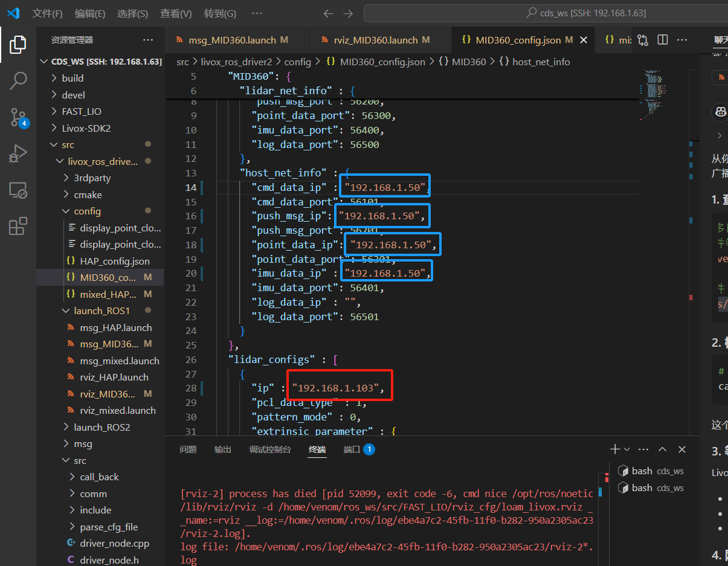This screenshot has width=728, height=566.
Task: Open the Explorer view in activity bar
Action: (18, 44)
